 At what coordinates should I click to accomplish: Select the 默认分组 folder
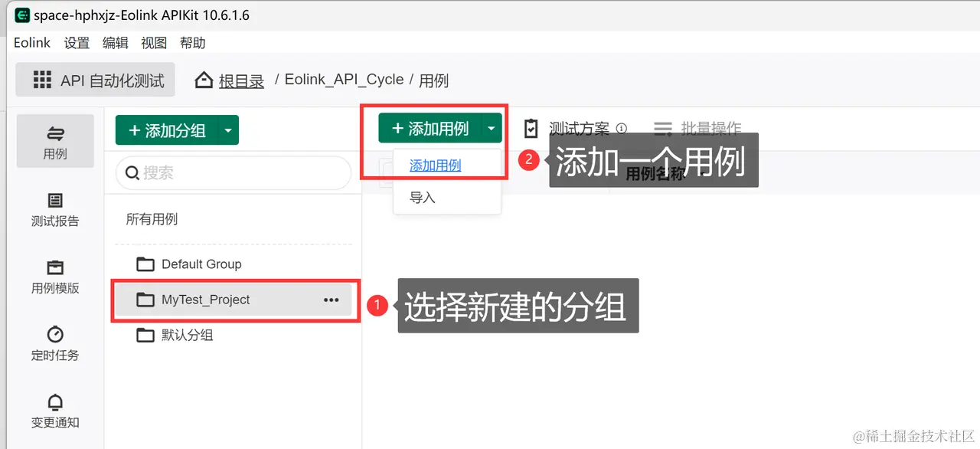(x=233, y=335)
